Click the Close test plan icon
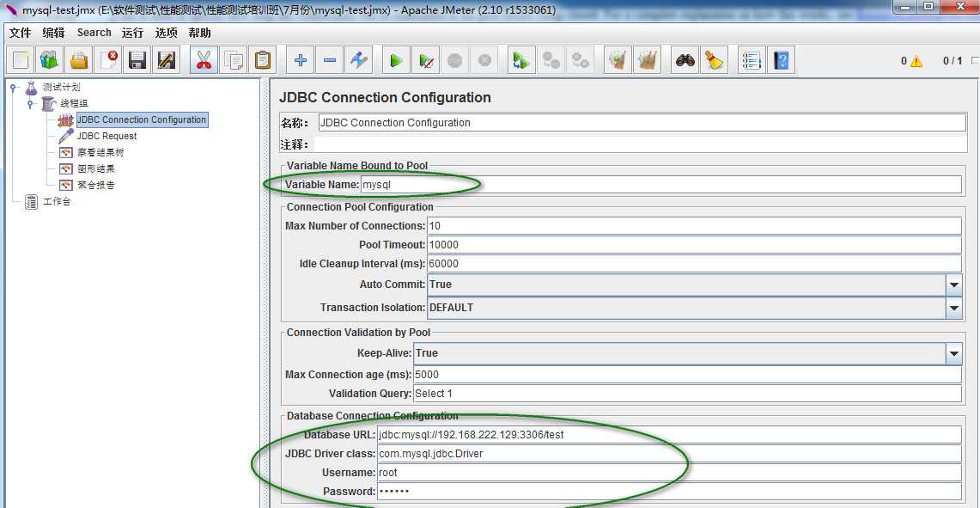Viewport: 980px width, 508px height. (108, 60)
